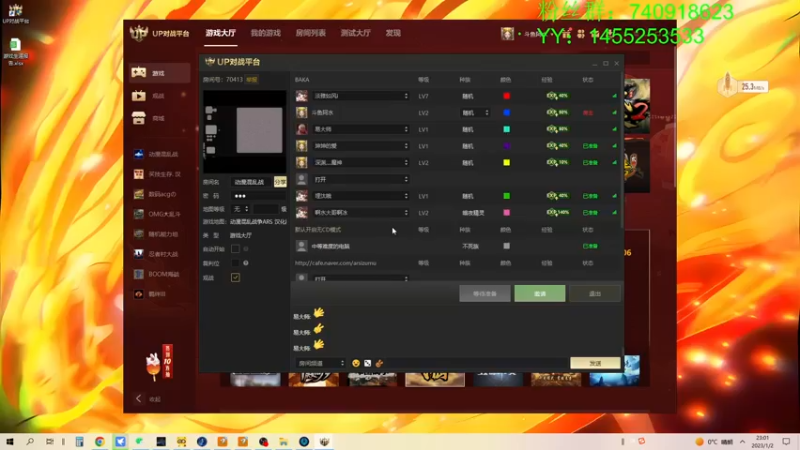The image size is (800, 450).
Task: Click the UP对战平台 logo at the top left
Action: tap(159, 33)
